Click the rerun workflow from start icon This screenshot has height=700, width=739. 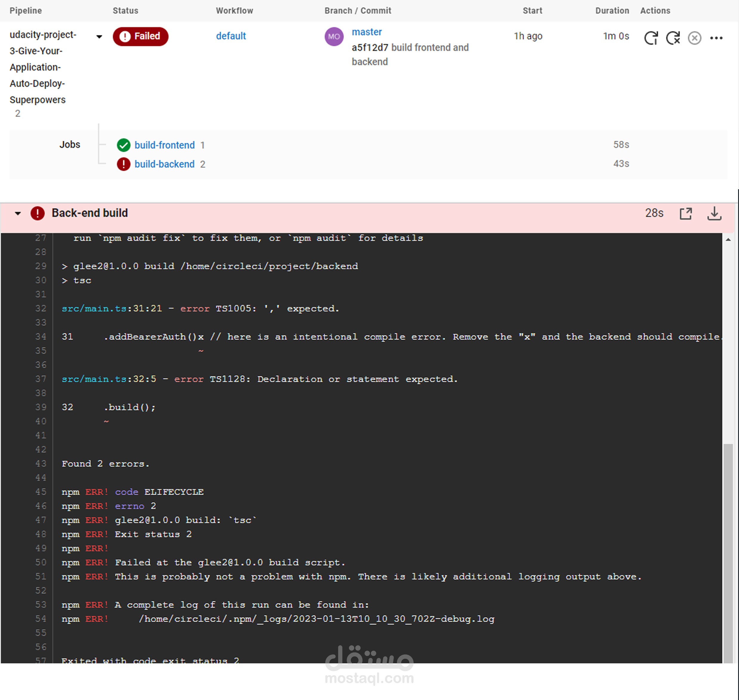click(651, 38)
